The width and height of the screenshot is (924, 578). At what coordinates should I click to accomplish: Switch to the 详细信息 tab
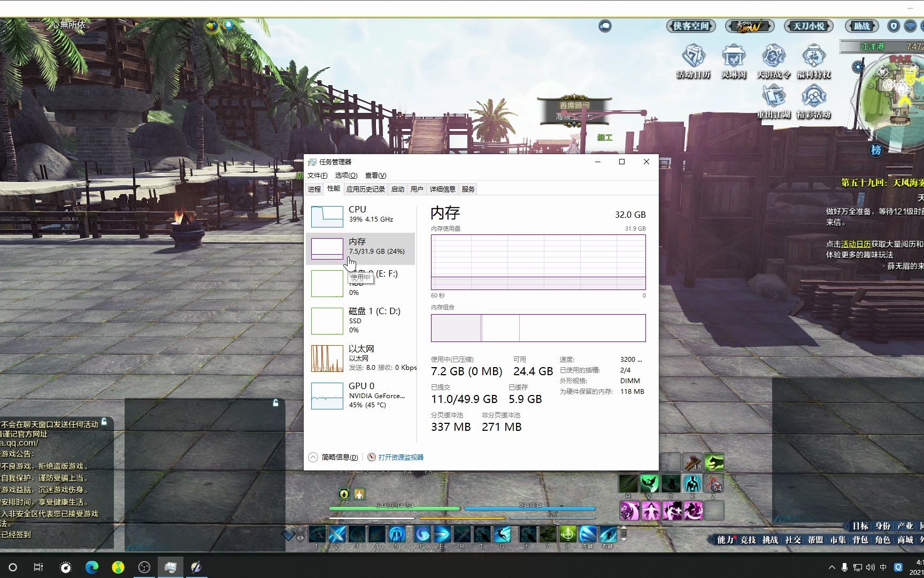[x=443, y=189]
